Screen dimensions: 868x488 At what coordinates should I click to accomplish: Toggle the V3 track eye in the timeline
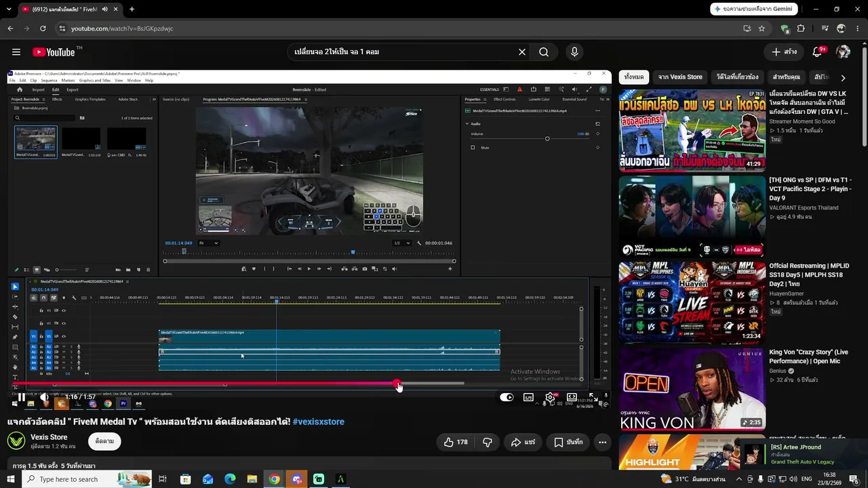point(64,310)
